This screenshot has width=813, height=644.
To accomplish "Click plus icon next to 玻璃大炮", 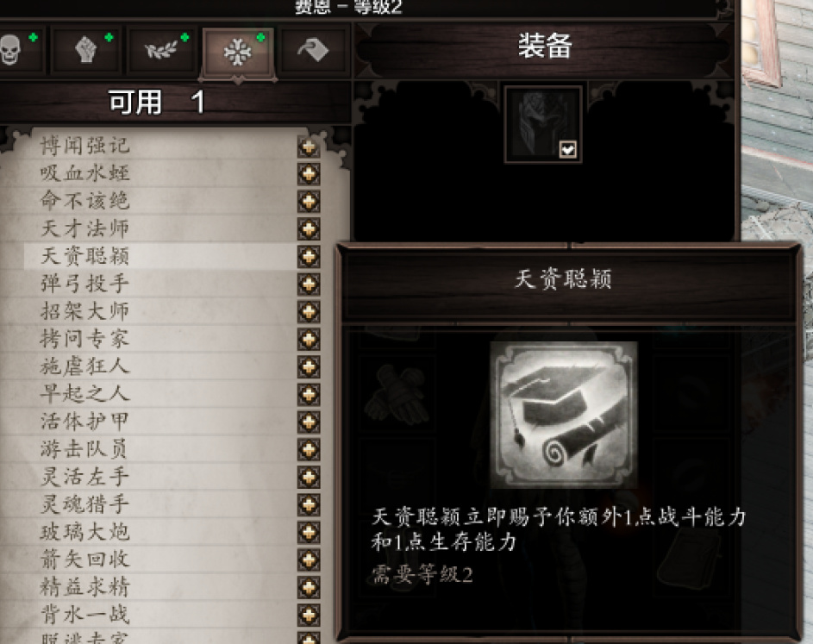I will tap(309, 533).
